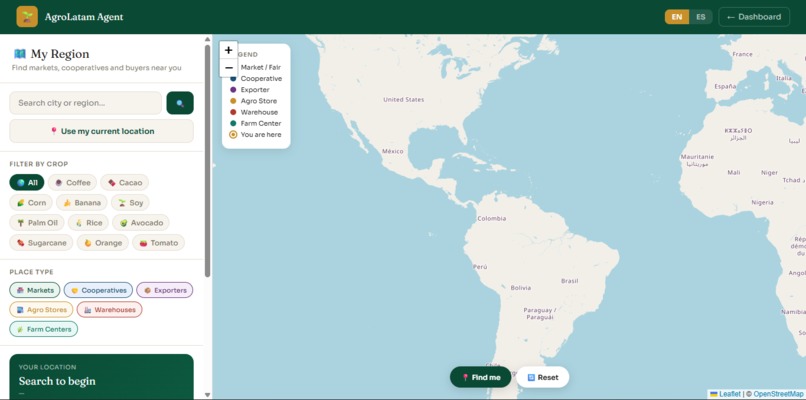Toggle Cooperatives place type
This screenshot has width=806, height=400.
coord(98,290)
